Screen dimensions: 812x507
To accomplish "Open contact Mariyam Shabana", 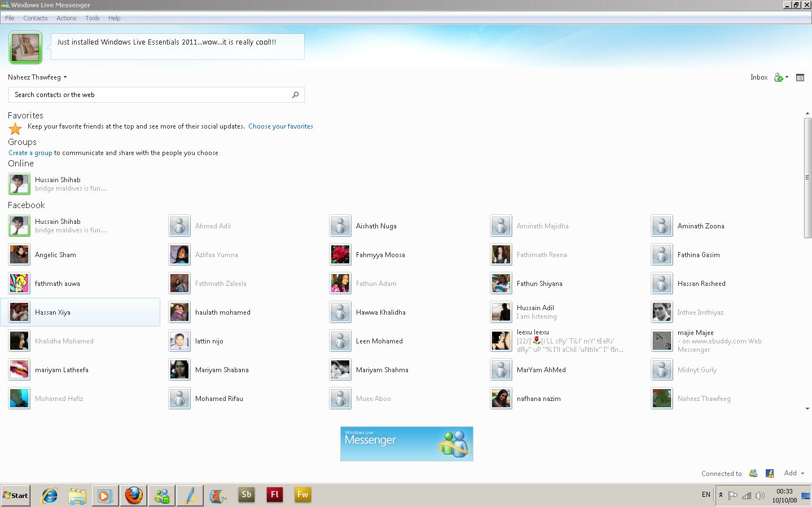I will [222, 370].
